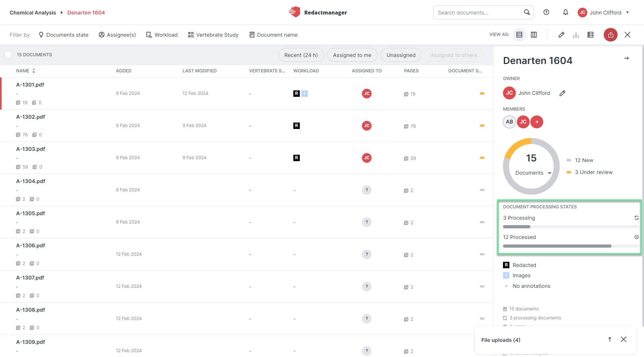
Task: Filter by 3 Under review legend
Action: point(589,172)
